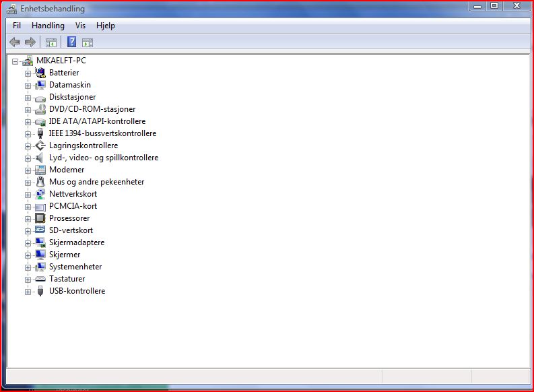
Task: Click the Datamaskin computer icon
Action: click(40, 85)
